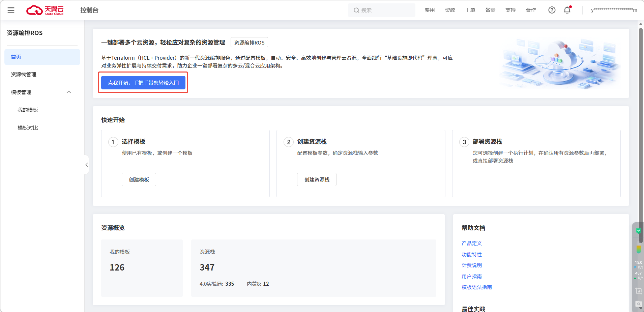
Task: Select 资源栈管理 in the sidebar
Action: (24, 75)
